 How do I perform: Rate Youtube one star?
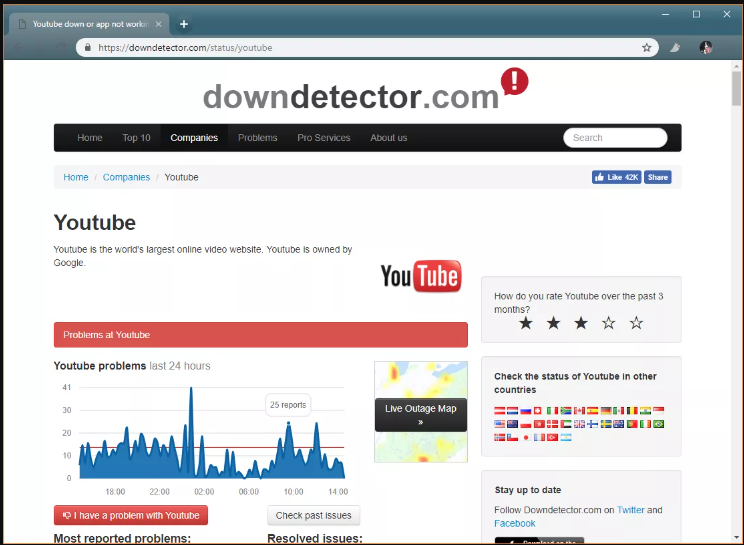point(526,323)
